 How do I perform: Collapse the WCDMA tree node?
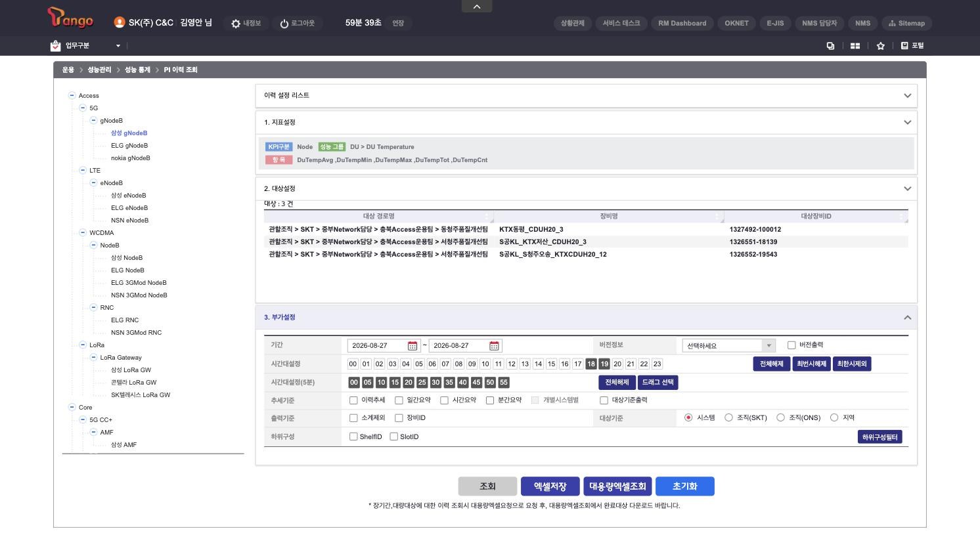83,232
